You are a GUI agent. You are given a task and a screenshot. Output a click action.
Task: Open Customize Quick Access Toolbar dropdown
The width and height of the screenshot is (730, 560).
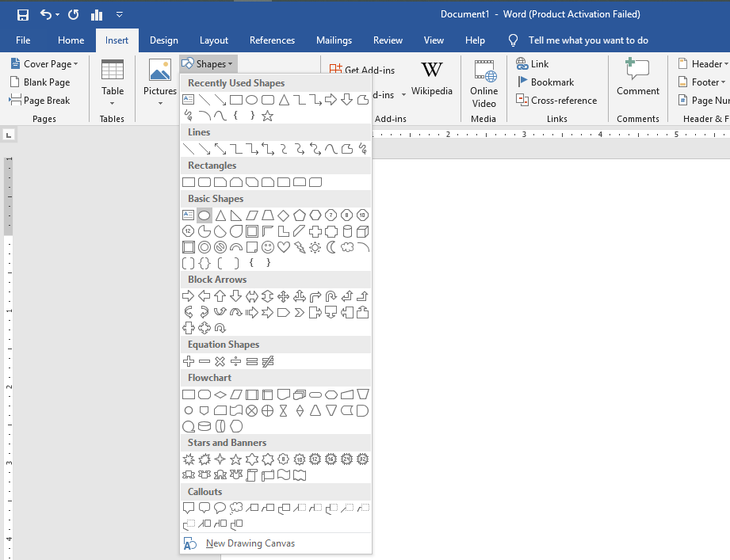pos(120,15)
